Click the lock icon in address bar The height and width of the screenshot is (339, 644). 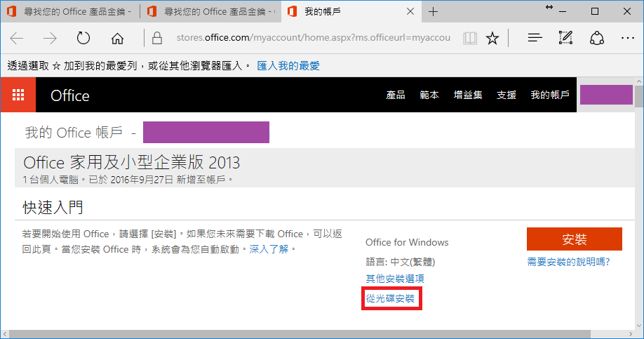(x=157, y=38)
